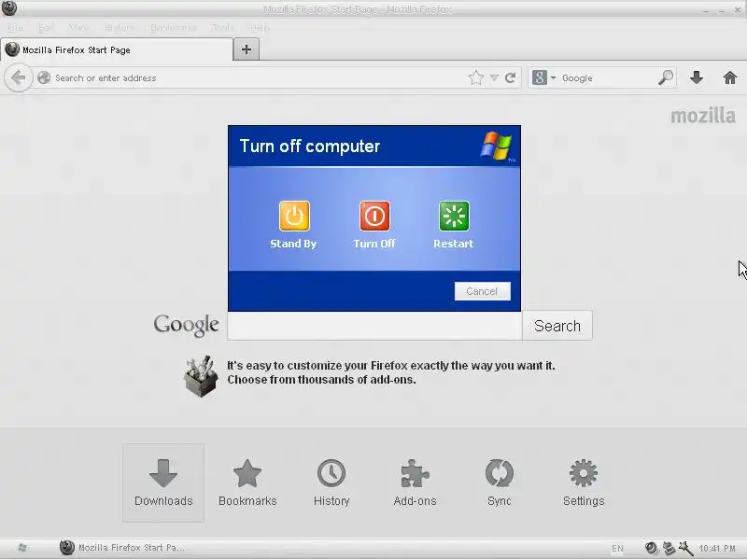Image resolution: width=747 pixels, height=560 pixels.
Task: Click the Firefox window title bar icon
Action: coord(9,7)
